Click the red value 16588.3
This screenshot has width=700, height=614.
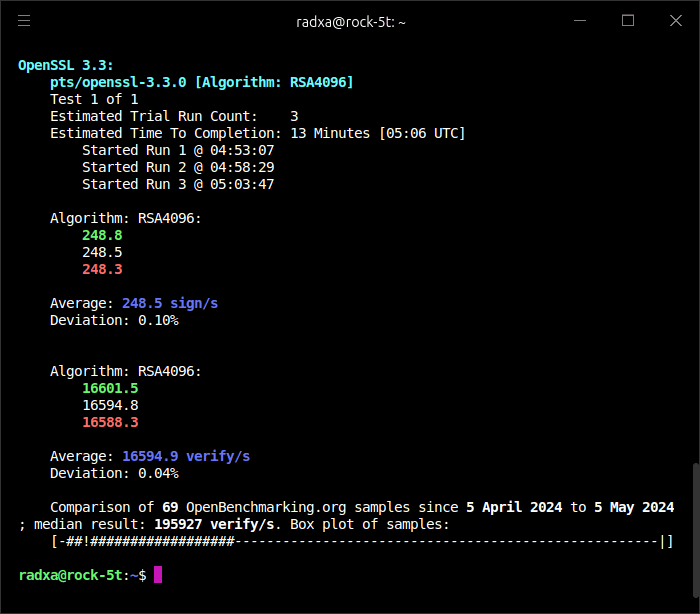110,422
